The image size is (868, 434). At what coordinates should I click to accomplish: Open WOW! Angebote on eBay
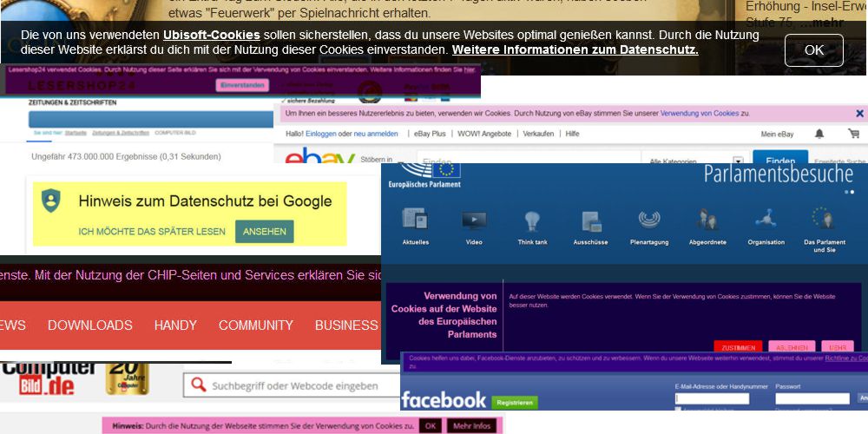click(484, 134)
